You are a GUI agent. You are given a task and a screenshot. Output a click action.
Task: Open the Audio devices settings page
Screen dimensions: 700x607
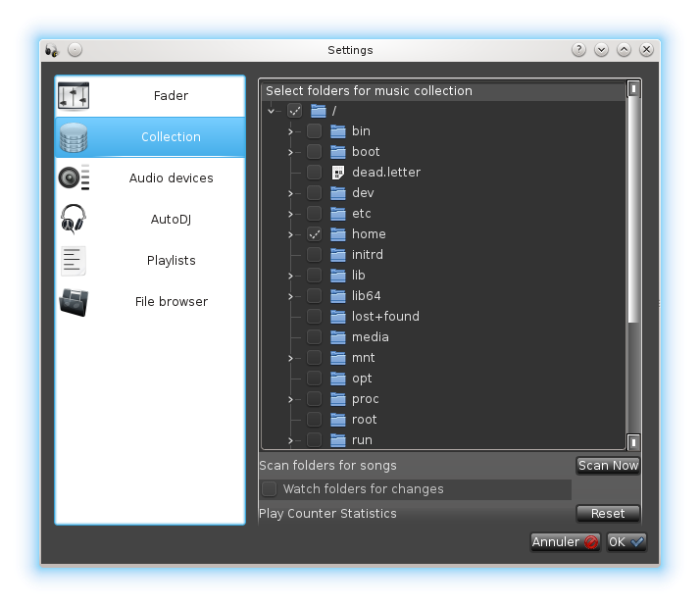[x=150, y=177]
